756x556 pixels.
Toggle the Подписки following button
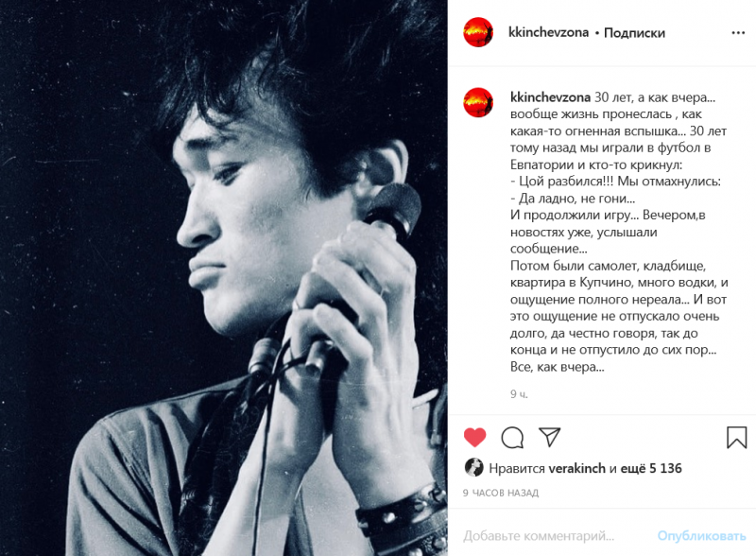pos(634,33)
